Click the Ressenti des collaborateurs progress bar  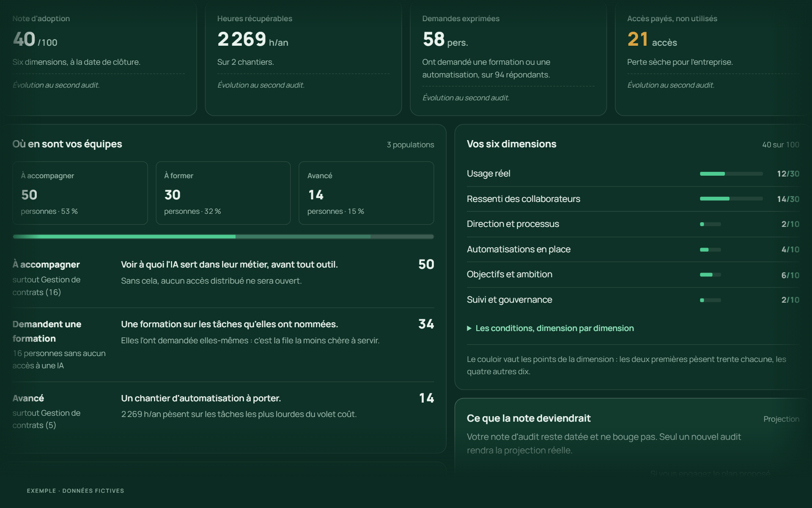click(731, 199)
